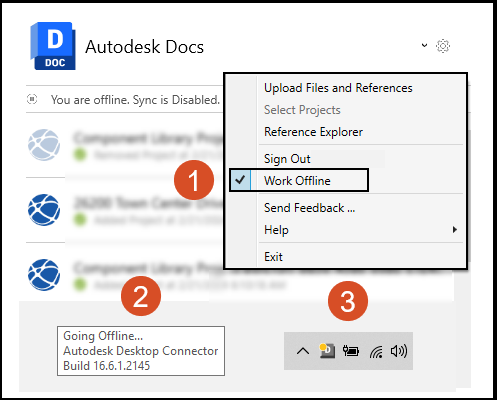The width and height of the screenshot is (497, 400).
Task: Click the sync paused status icon
Action: tap(32, 99)
